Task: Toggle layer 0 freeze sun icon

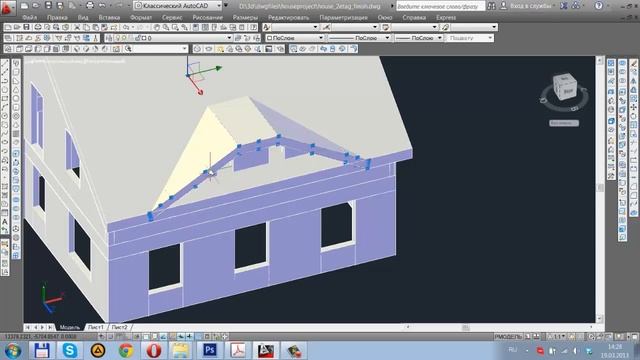Action: pos(124,38)
